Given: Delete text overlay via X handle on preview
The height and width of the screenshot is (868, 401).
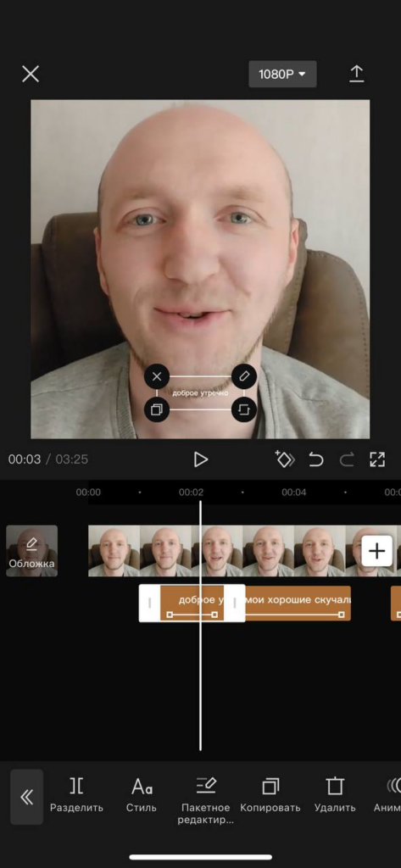Looking at the screenshot, I should 157,377.
